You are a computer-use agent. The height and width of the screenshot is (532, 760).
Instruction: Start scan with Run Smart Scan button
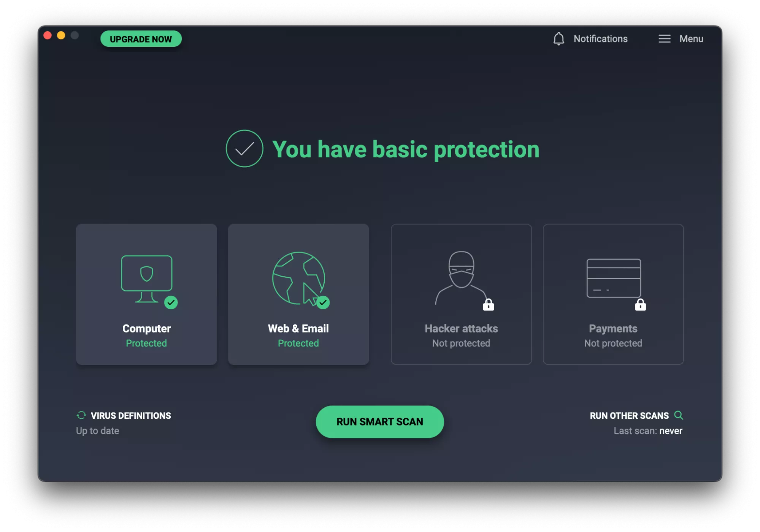tap(379, 422)
